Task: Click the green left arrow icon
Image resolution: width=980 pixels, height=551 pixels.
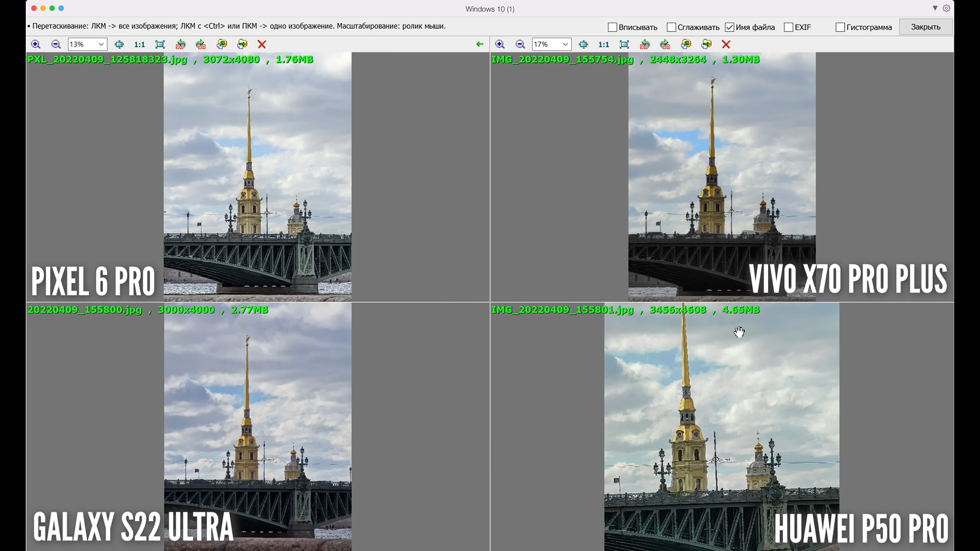Action: pos(480,44)
